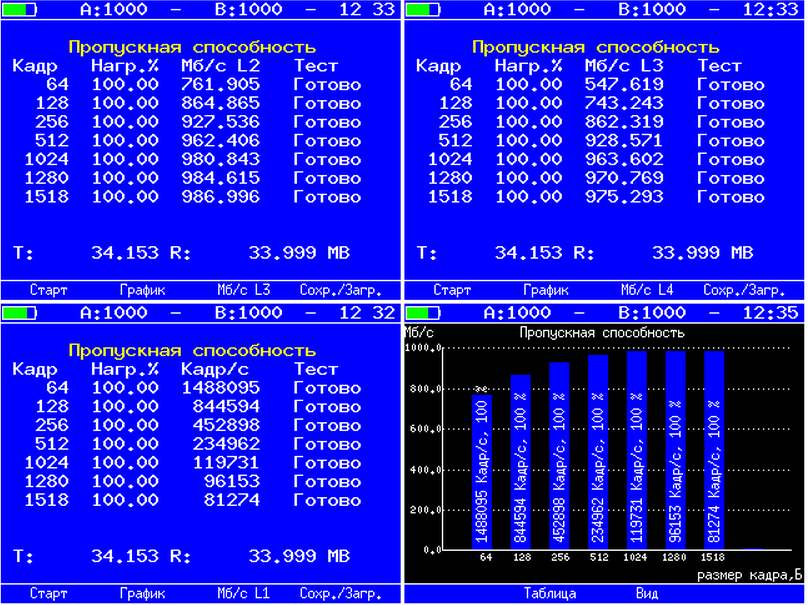Click the Кадр/с column header

point(215,369)
